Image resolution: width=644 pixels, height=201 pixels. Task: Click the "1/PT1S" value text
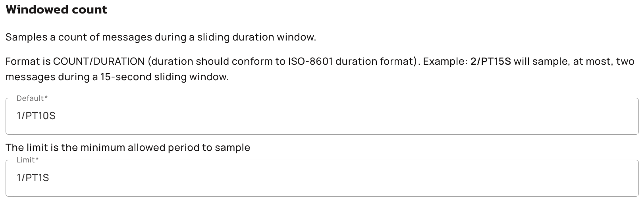click(33, 178)
